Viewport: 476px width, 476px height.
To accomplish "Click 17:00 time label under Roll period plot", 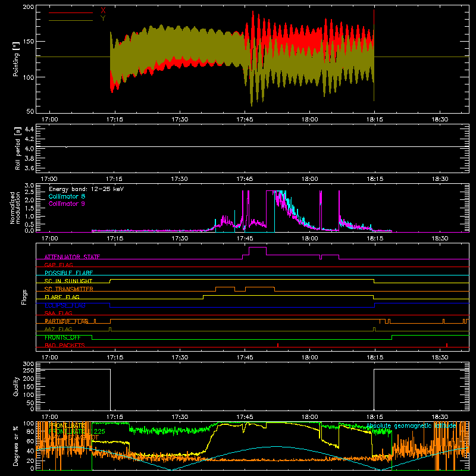I will pos(49,179).
